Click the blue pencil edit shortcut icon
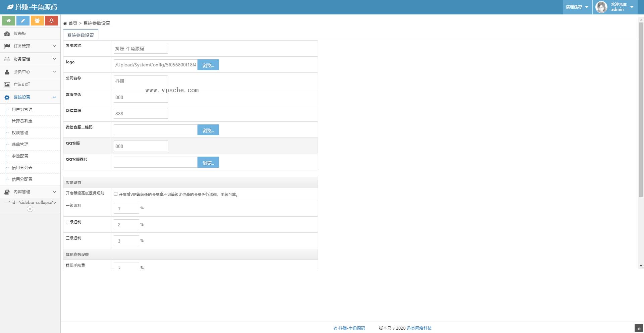Screen dimensions: 644x333 (x=23, y=21)
